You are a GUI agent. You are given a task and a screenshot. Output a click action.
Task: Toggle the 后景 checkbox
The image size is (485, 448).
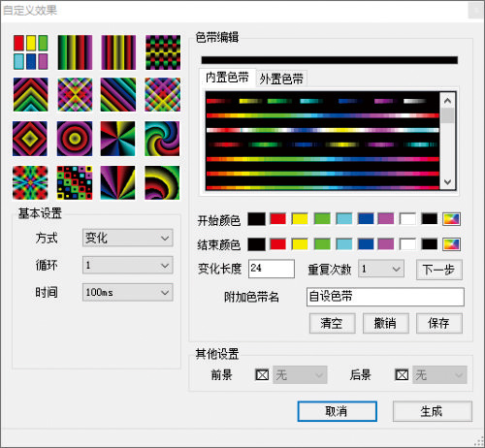click(402, 375)
